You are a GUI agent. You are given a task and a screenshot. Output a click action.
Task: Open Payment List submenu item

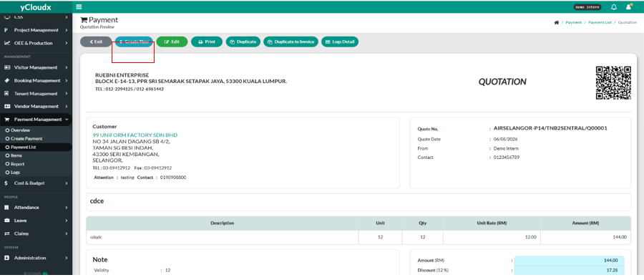pyautogui.click(x=36, y=148)
